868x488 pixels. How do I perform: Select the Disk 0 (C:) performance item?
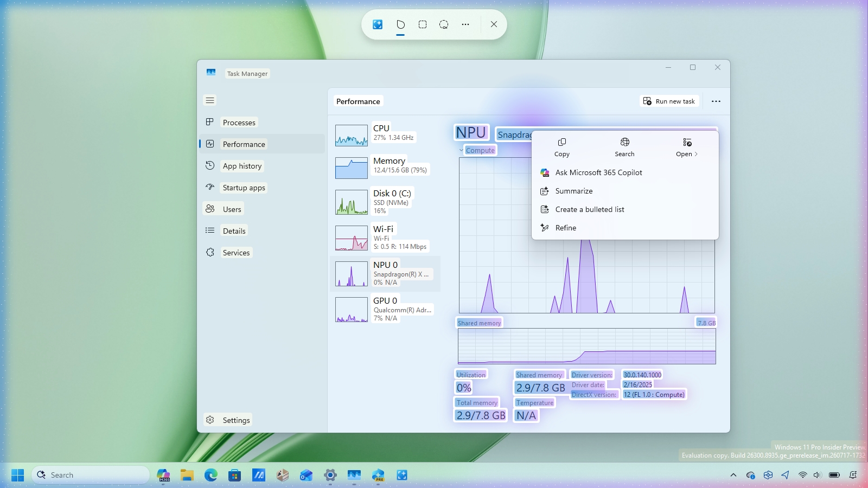385,202
